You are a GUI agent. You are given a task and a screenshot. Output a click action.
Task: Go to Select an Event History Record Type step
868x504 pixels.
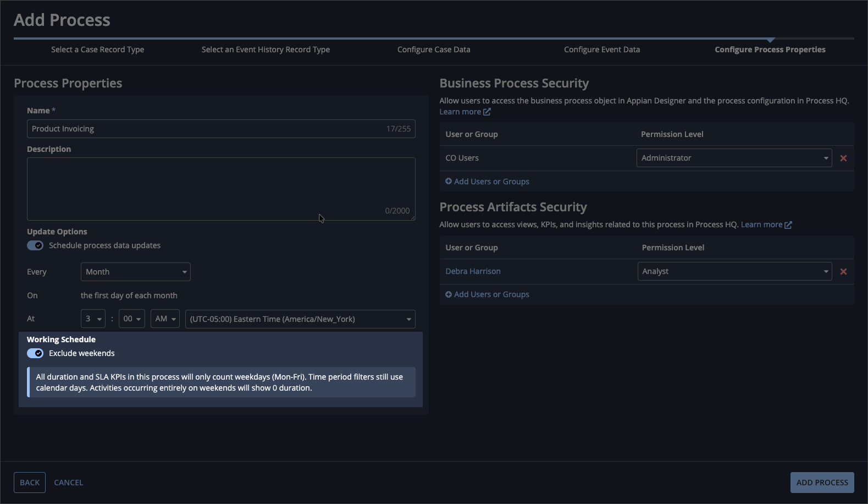click(x=266, y=50)
